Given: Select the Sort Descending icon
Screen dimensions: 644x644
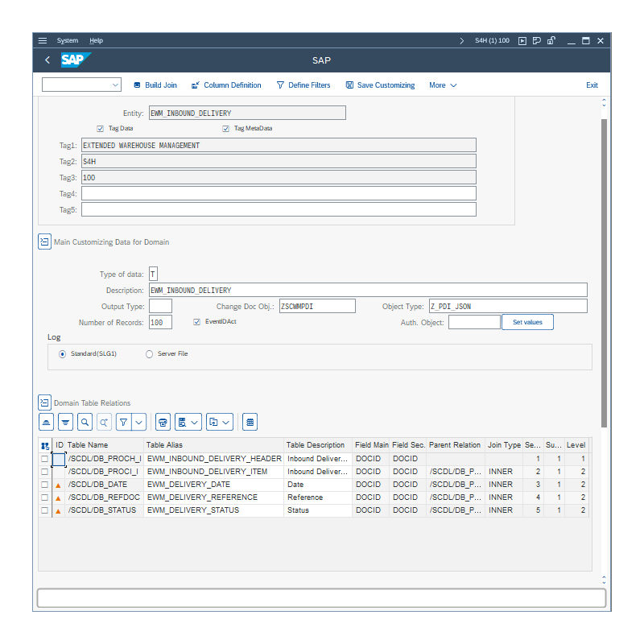Looking at the screenshot, I should coord(65,421).
